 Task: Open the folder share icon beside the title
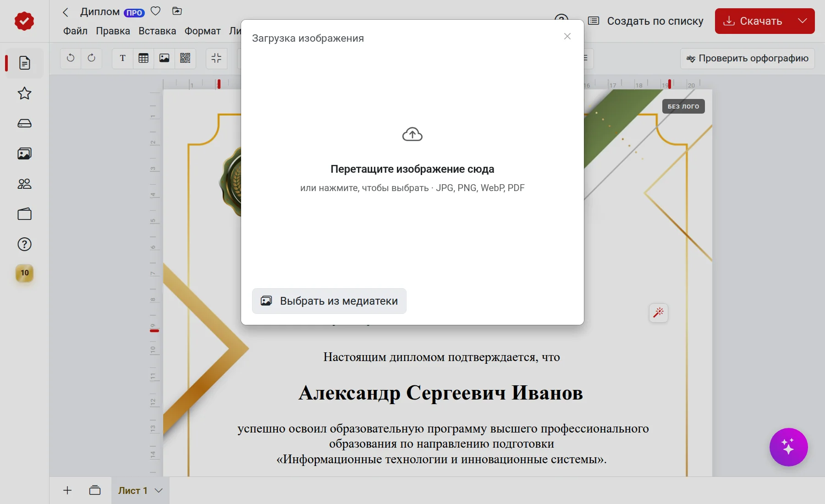coord(177,11)
